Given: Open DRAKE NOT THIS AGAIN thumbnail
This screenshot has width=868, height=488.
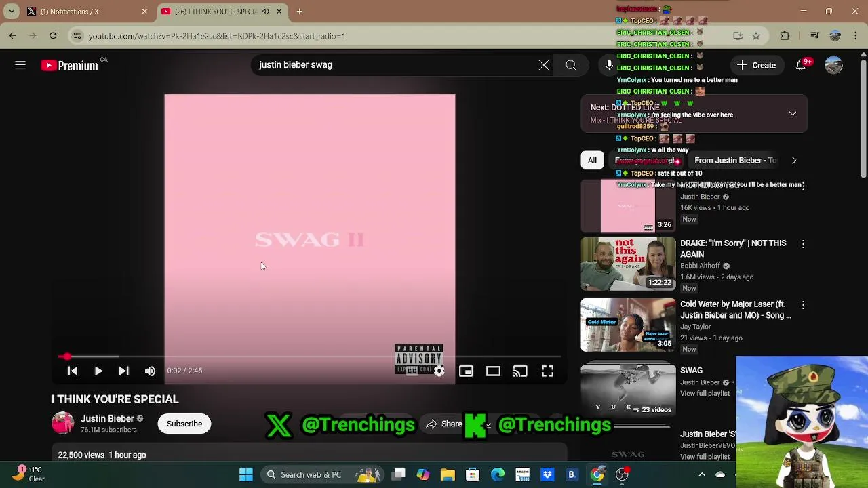Looking at the screenshot, I should pos(628,264).
